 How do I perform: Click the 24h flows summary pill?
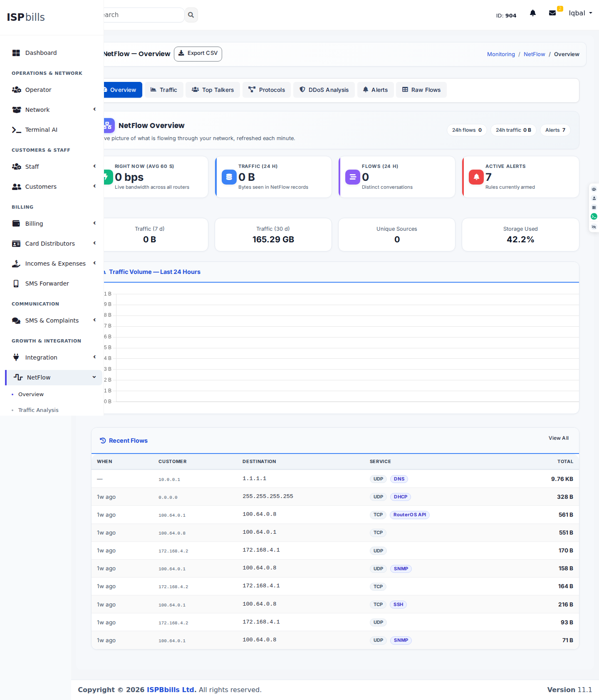click(x=467, y=130)
